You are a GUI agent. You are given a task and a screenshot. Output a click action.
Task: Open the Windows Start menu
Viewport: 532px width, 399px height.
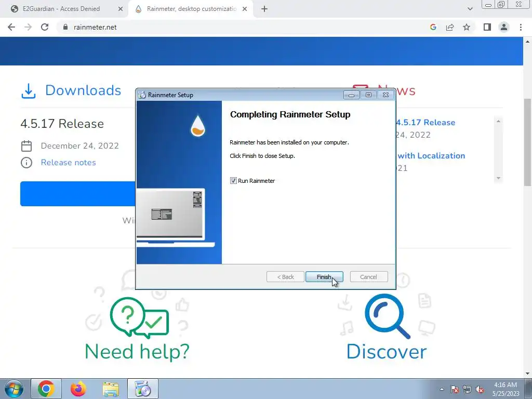[14, 389]
